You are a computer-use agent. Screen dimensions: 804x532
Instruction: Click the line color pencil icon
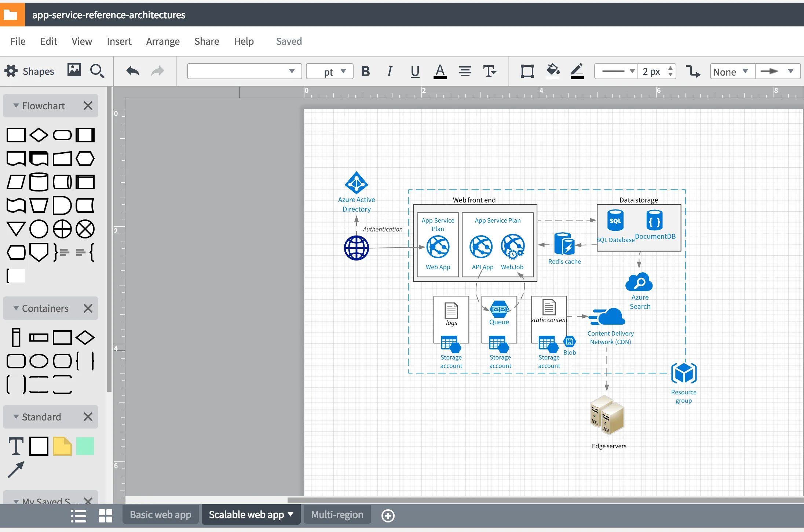(577, 71)
